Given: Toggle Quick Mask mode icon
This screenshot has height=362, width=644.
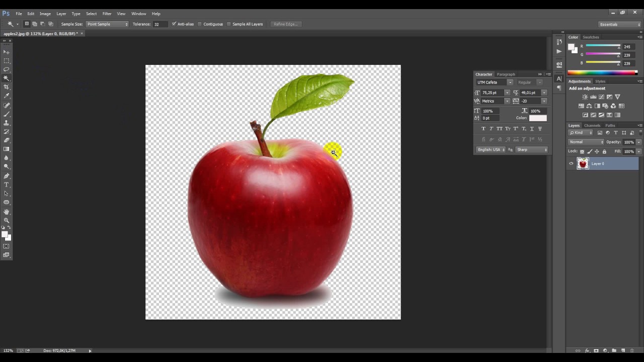Looking at the screenshot, I should point(7,246).
